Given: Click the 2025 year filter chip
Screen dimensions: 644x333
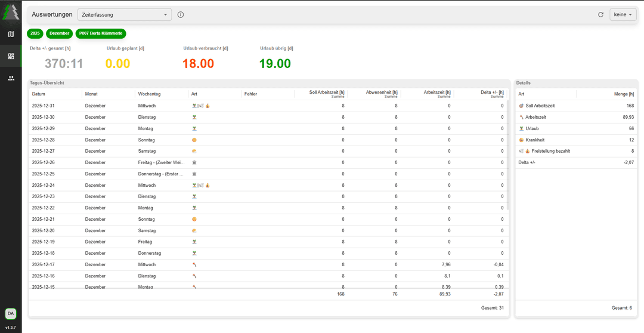Looking at the screenshot, I should click(x=35, y=33).
